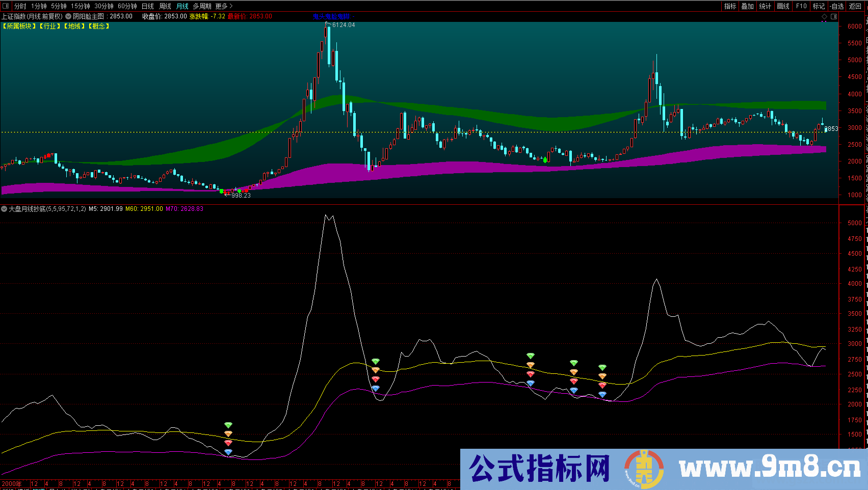Click the 标记 mark button

[819, 6]
